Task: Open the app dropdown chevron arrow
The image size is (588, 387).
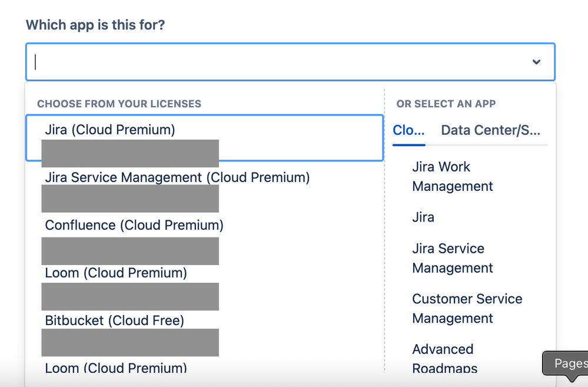Action: [536, 62]
